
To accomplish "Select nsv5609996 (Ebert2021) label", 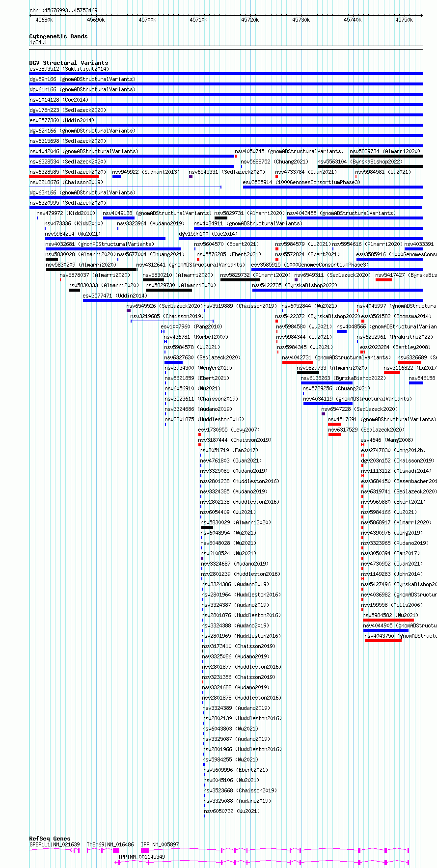I will (236, 770).
